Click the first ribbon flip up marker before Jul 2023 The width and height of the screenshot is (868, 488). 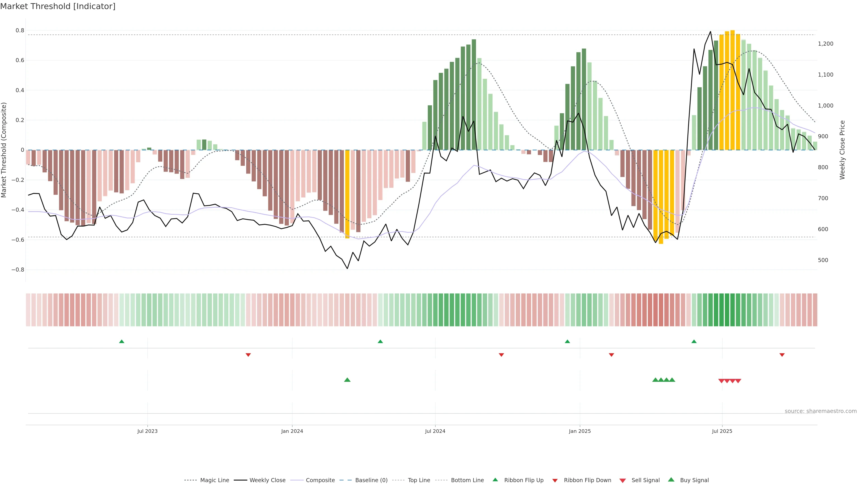(122, 342)
